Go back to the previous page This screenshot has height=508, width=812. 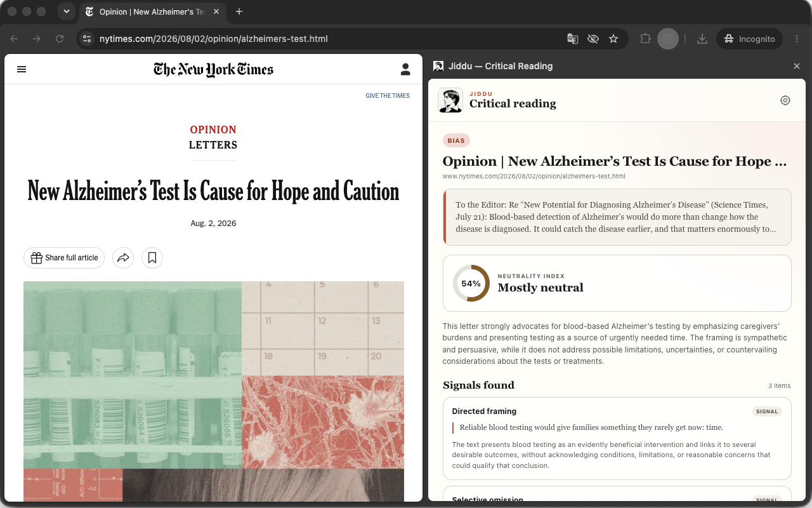pyautogui.click(x=14, y=39)
